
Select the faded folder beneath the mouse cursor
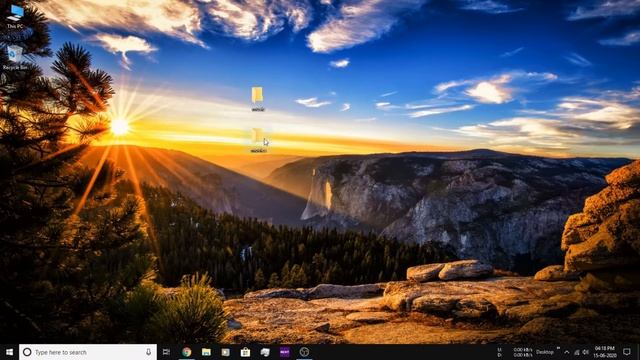tap(258, 140)
